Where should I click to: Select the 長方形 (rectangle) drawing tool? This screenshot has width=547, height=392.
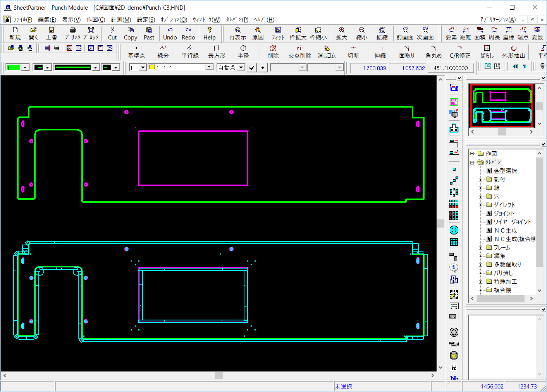tap(217, 52)
